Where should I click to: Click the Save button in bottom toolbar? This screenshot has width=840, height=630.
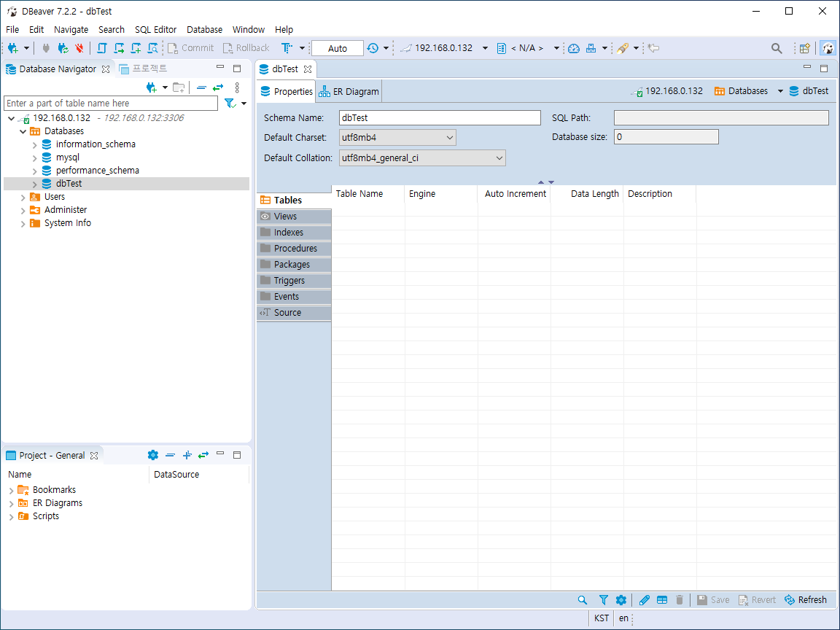[713, 600]
